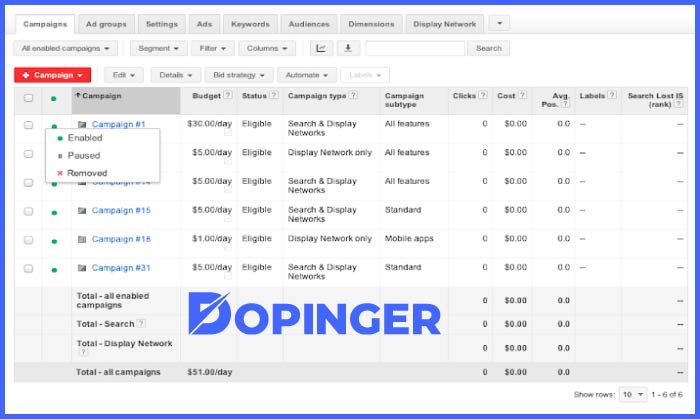
Task: Open the Campaign #18 link
Action: (121, 239)
